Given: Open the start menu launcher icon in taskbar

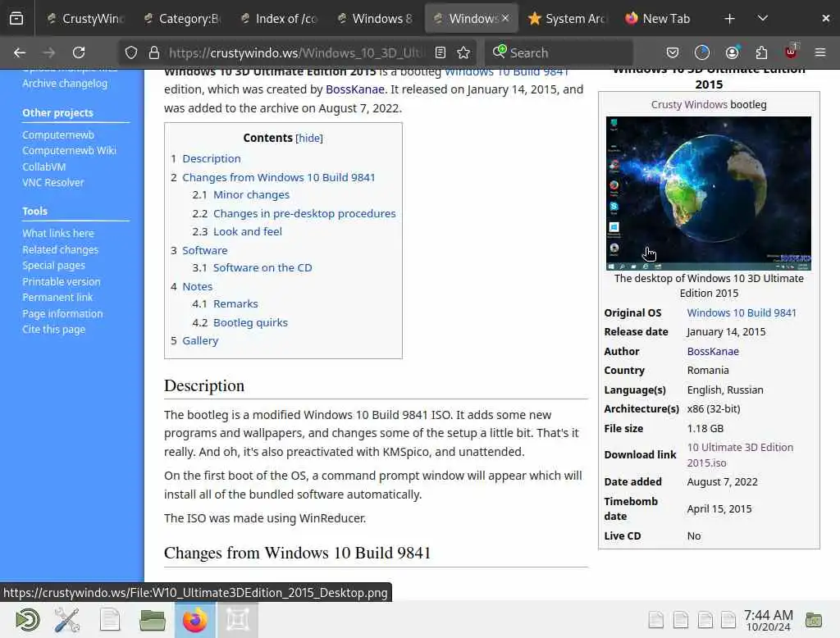Looking at the screenshot, I should point(27,620).
